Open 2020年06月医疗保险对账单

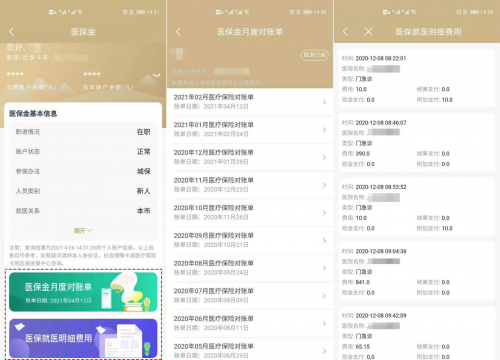click(x=250, y=323)
